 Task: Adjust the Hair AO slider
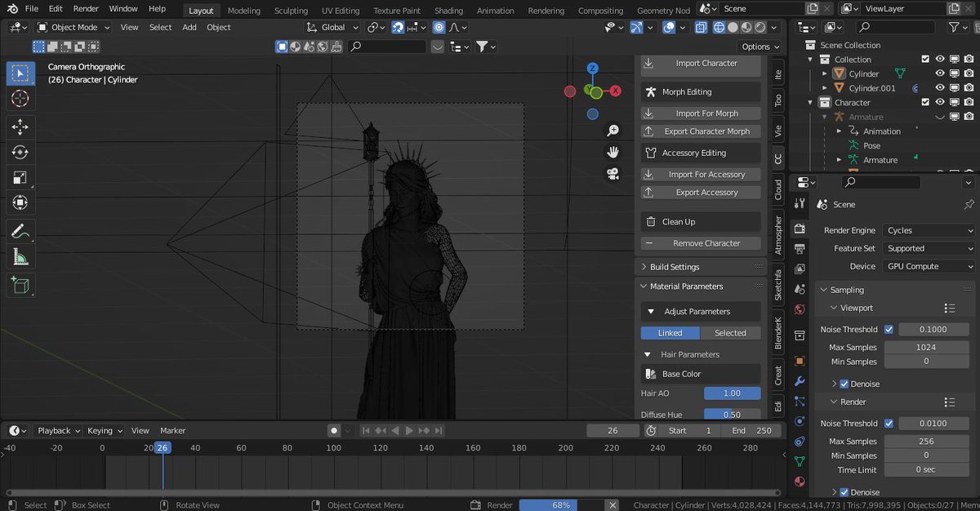click(x=732, y=393)
